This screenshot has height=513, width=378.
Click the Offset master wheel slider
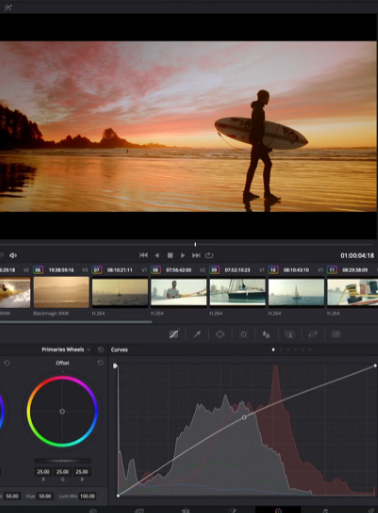pyautogui.click(x=62, y=461)
